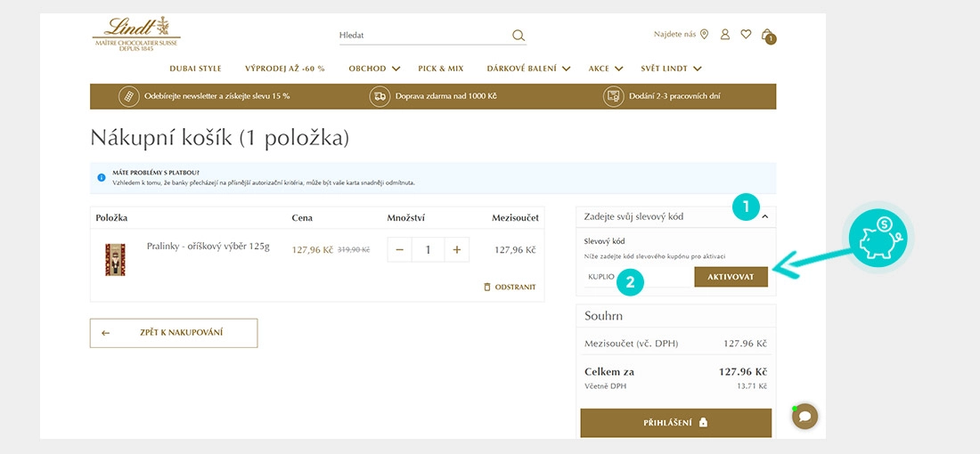
Task: Open Pralinky - oříškový výběr 125g product link
Action: coord(208,246)
